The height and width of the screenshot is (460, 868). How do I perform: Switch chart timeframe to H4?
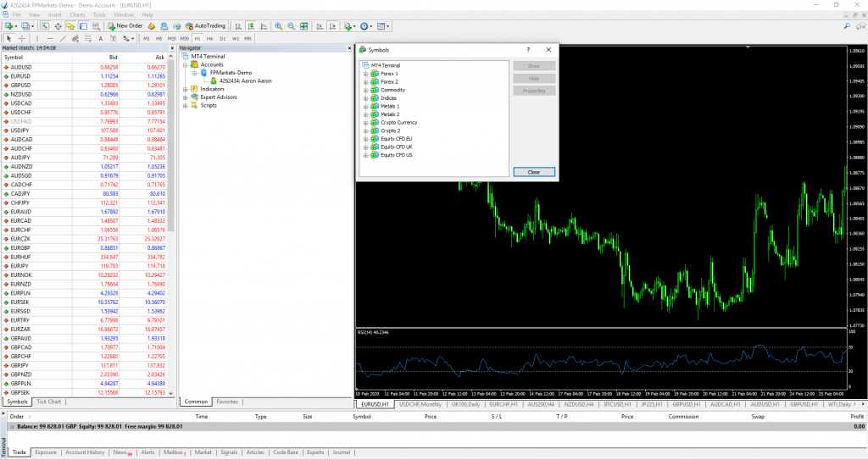pos(209,39)
